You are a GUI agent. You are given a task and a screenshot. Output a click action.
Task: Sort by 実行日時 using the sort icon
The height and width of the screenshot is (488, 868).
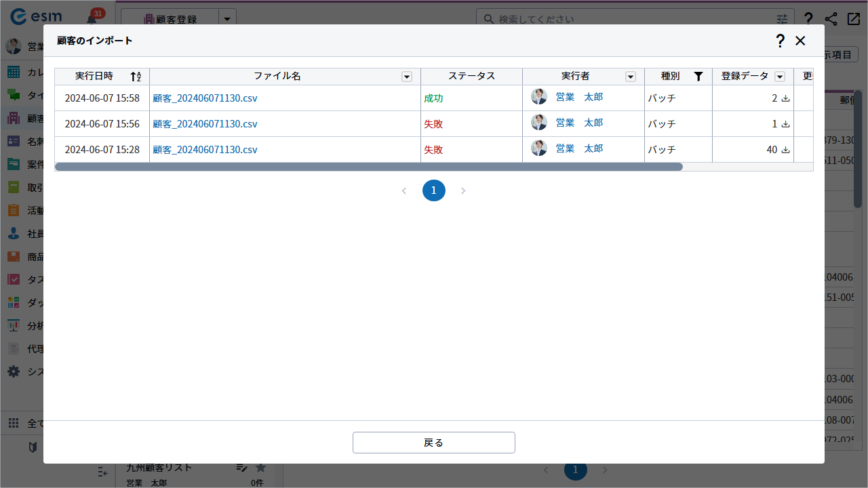[x=136, y=77]
